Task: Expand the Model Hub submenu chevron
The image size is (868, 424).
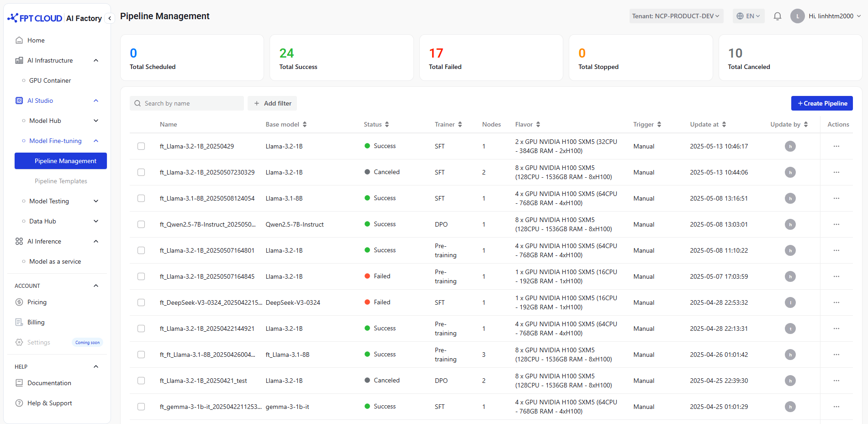Action: coord(96,121)
